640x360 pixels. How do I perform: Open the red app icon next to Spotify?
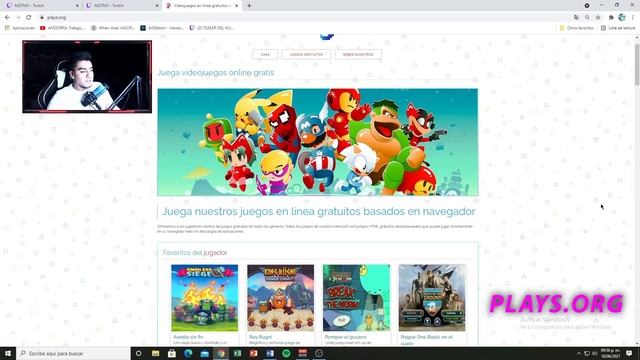[x=302, y=353]
